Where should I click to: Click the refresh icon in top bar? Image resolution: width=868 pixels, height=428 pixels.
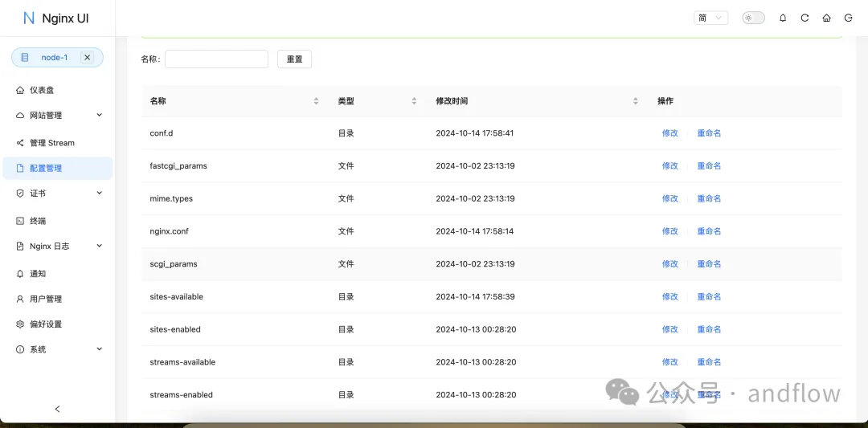[805, 18]
